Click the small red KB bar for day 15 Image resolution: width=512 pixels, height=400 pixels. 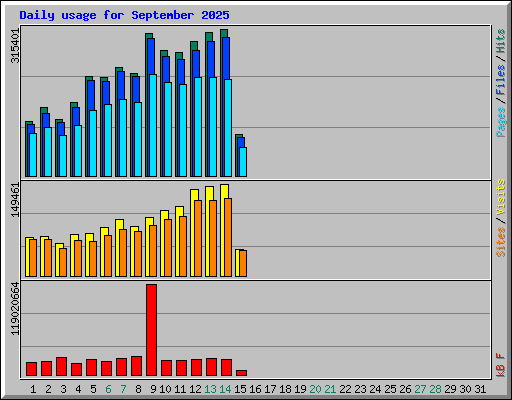(241, 373)
